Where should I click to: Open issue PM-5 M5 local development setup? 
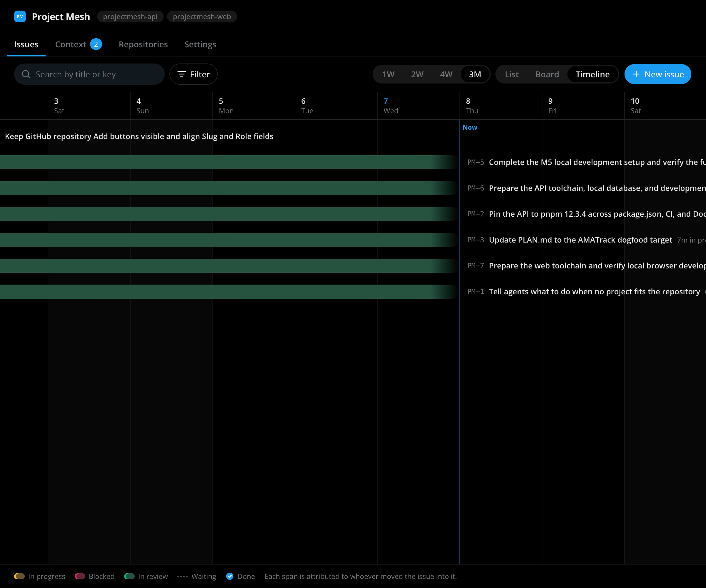point(586,162)
